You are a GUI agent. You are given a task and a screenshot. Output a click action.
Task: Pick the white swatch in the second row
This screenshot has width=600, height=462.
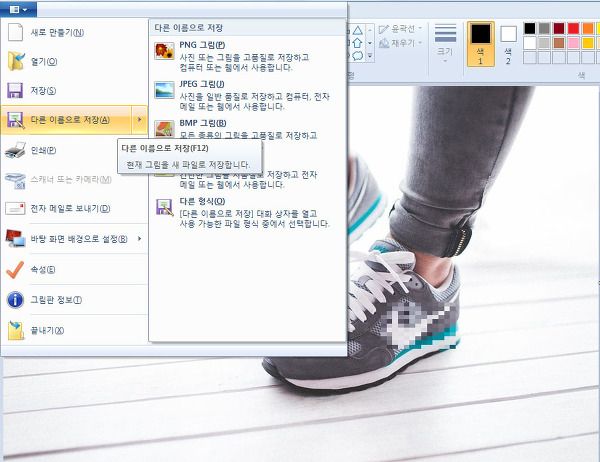pos(530,43)
